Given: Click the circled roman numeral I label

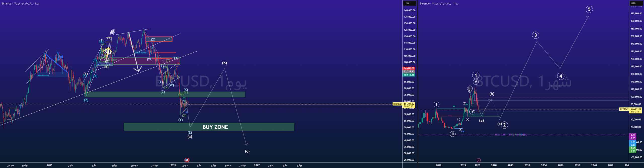Looking at the screenshot, I should 436,104.
